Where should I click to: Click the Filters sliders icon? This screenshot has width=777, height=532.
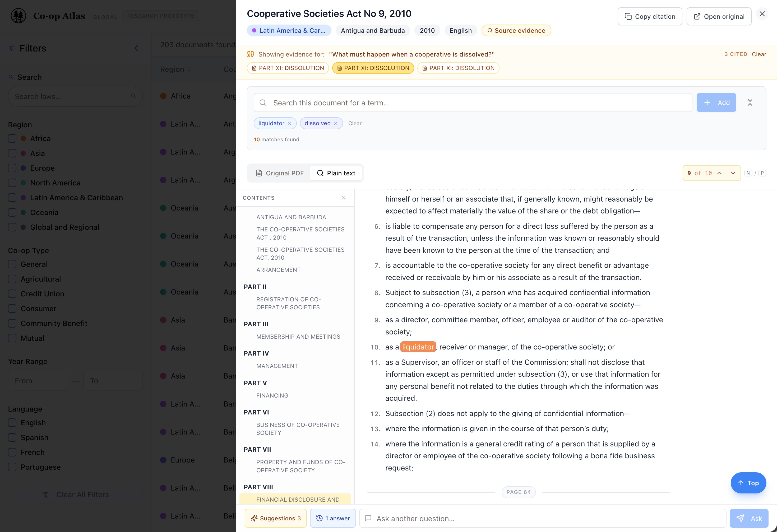(12, 48)
